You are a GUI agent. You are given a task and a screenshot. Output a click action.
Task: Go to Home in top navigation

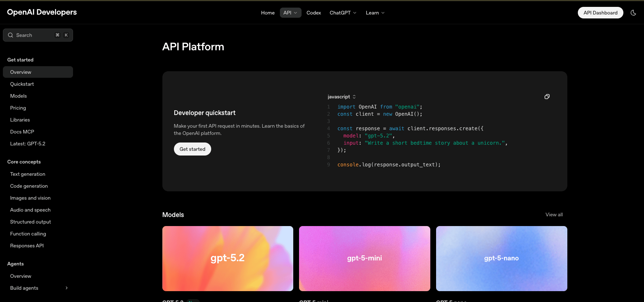(x=268, y=13)
